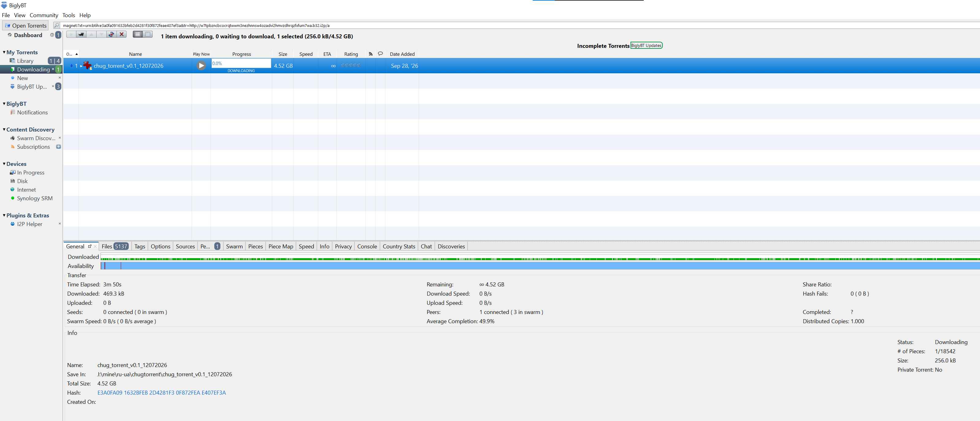Click the comment bubble column icon
Image resolution: width=980 pixels, height=421 pixels.
[380, 54]
